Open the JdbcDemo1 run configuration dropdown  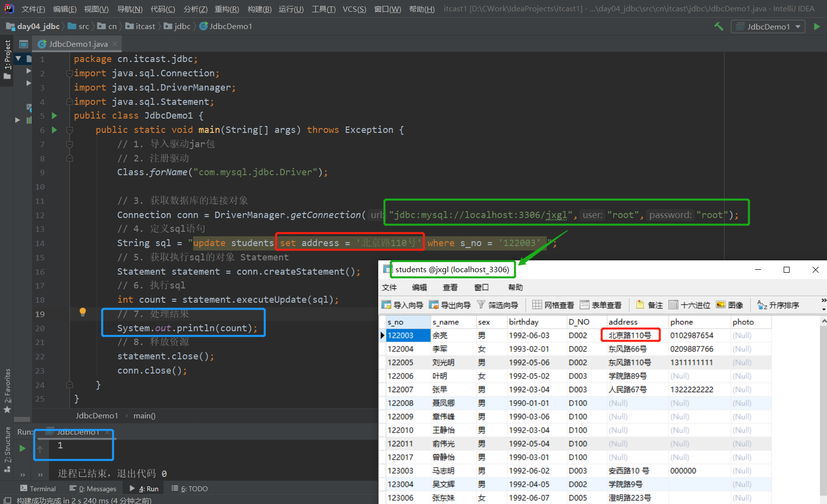point(768,27)
